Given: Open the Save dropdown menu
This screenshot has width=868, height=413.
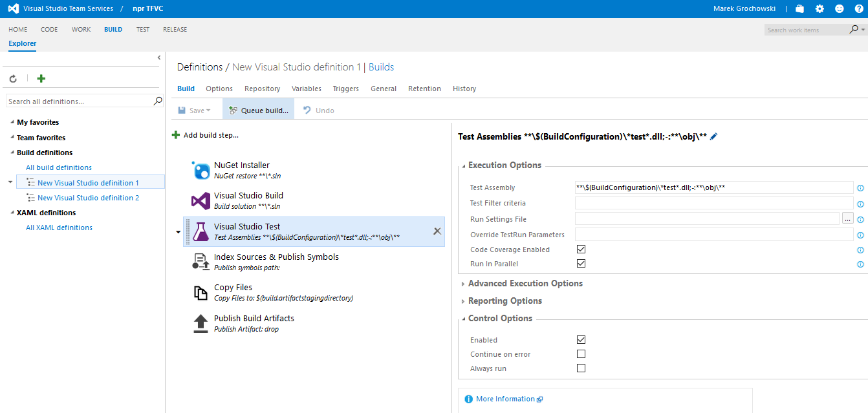Looking at the screenshot, I should tap(208, 111).
